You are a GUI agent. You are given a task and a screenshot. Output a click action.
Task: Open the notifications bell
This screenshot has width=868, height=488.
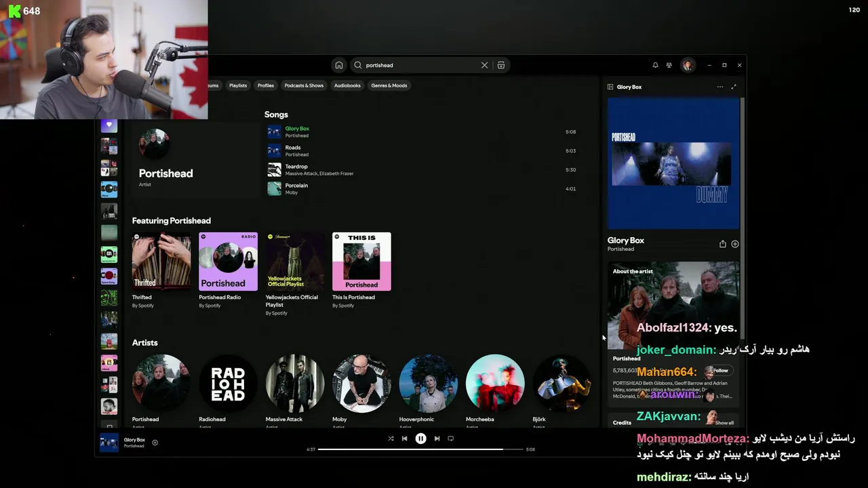pyautogui.click(x=655, y=65)
